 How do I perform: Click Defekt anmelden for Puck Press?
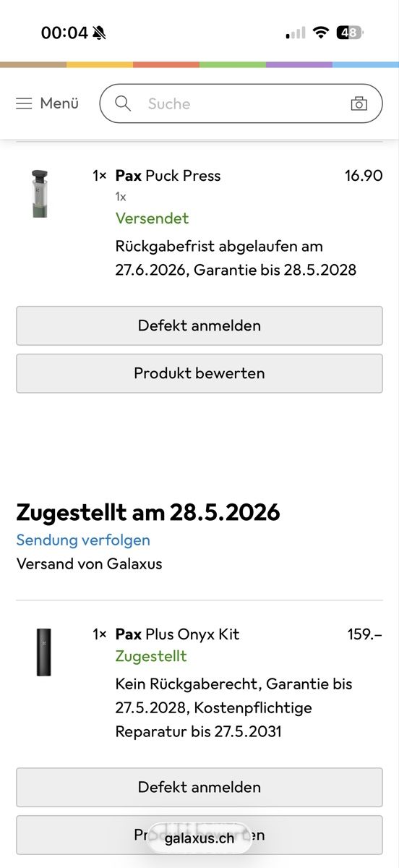point(199,325)
